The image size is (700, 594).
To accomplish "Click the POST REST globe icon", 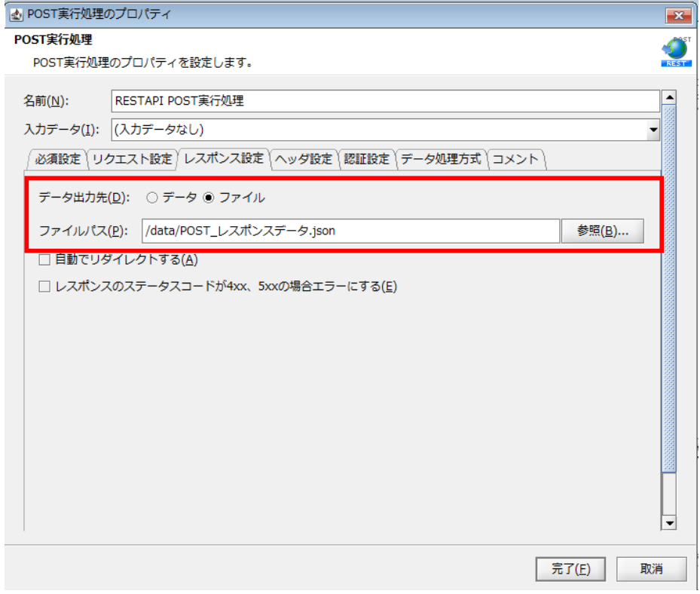I will [674, 52].
